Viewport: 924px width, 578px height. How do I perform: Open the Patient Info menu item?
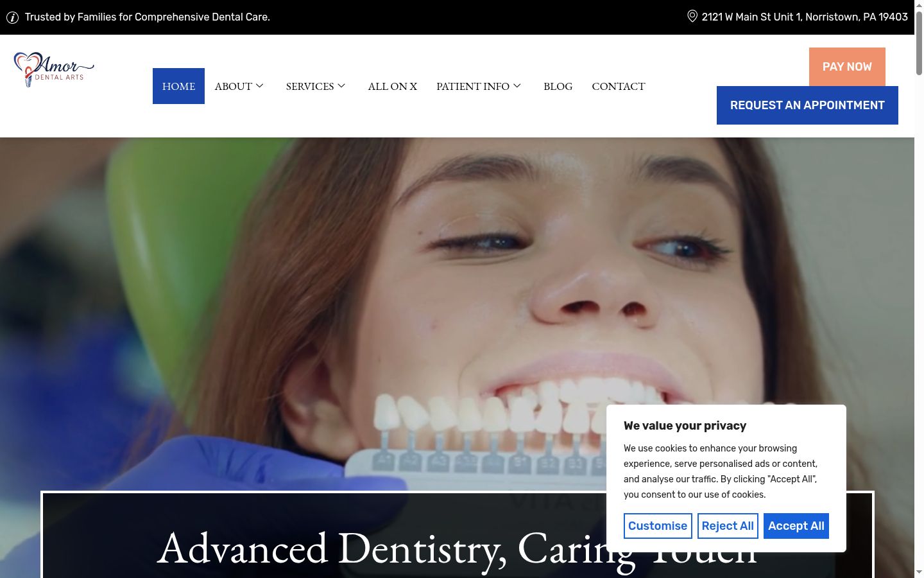[x=473, y=86]
